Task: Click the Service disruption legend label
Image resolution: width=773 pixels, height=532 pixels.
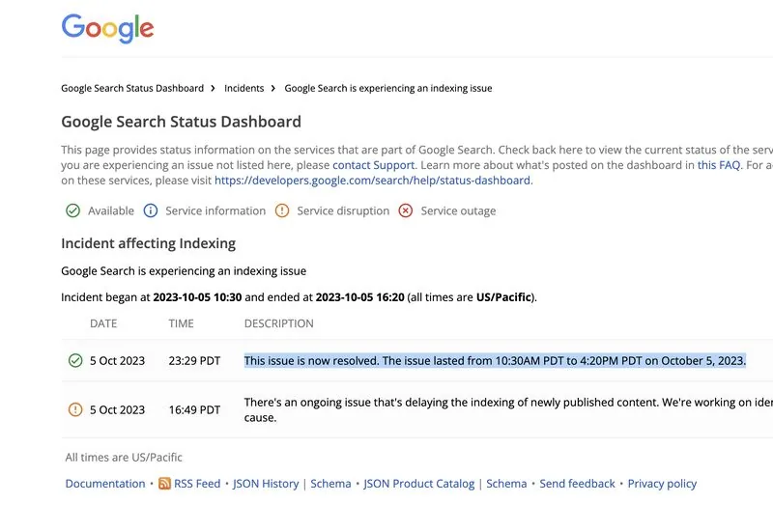Action: (343, 210)
